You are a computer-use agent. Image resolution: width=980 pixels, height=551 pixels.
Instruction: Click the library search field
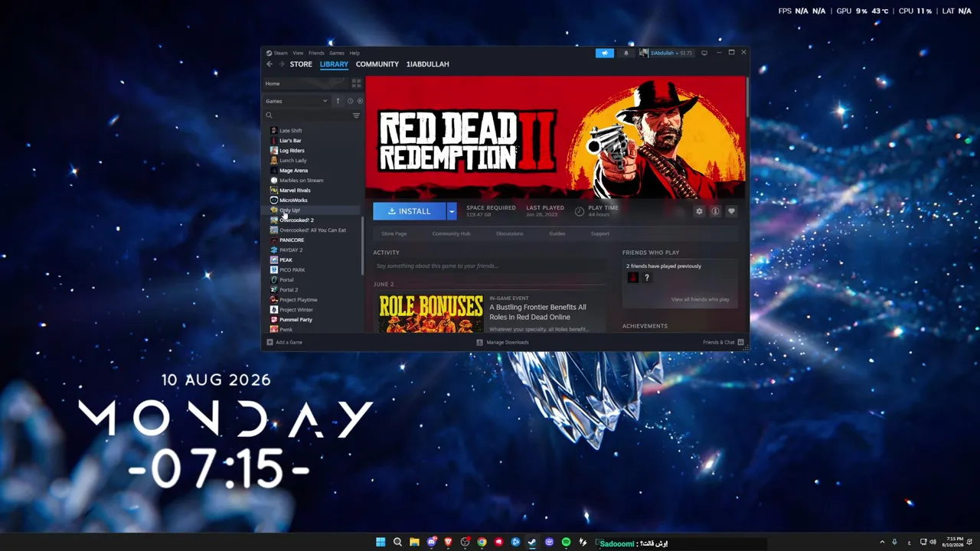[308, 116]
